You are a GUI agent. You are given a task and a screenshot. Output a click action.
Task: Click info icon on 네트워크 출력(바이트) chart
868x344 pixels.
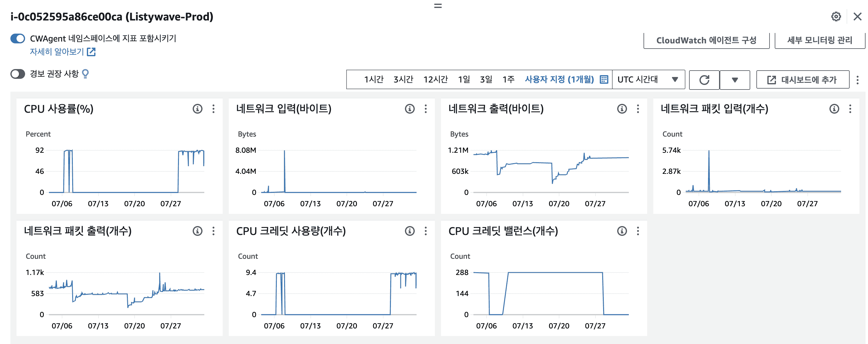(622, 109)
